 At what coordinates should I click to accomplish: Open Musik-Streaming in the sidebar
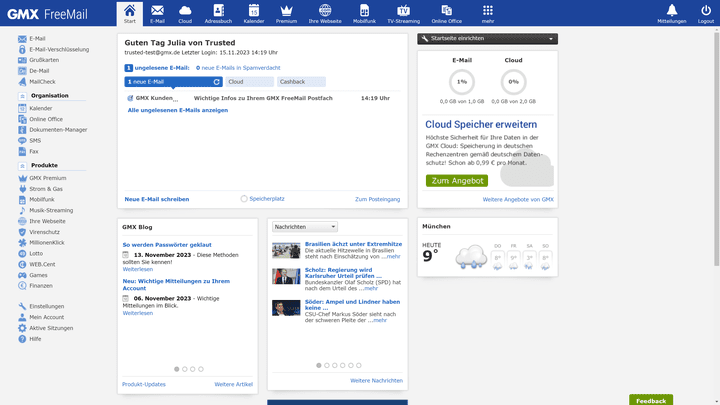coord(45,210)
